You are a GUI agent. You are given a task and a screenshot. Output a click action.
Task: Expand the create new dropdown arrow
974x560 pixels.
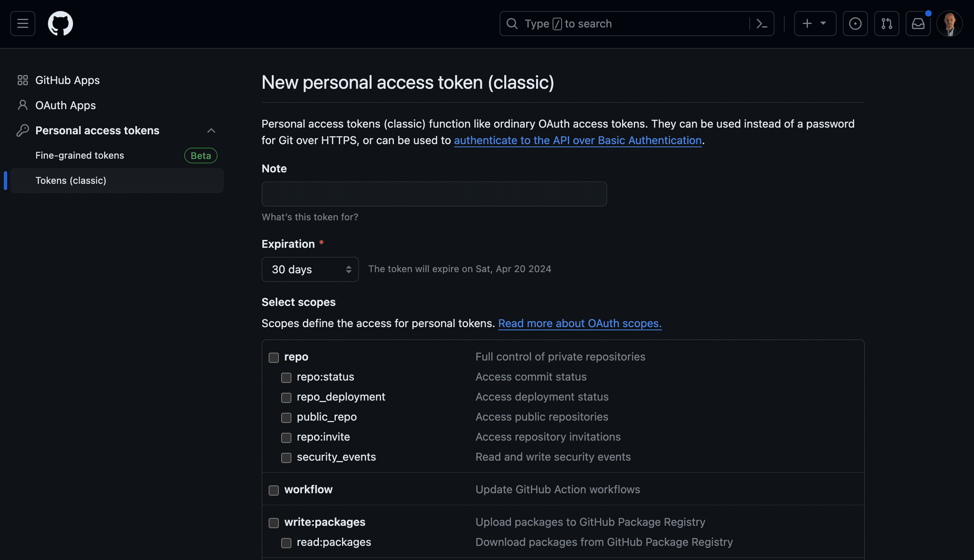point(823,24)
